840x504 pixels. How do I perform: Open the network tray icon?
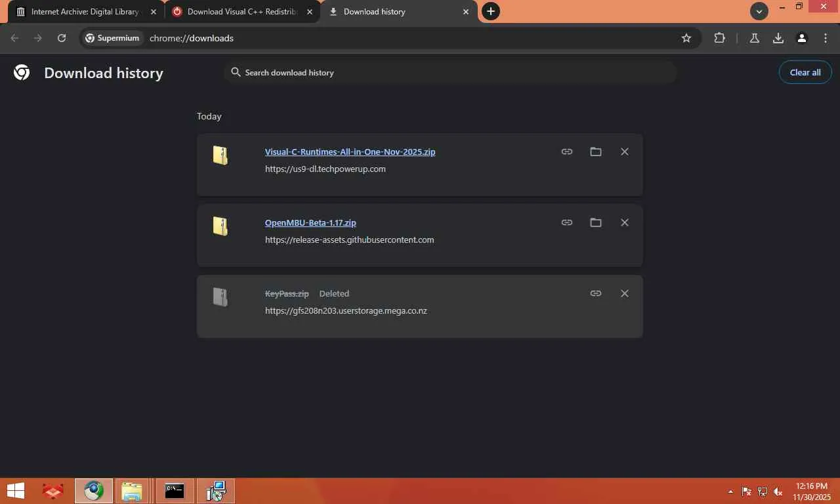click(x=763, y=492)
